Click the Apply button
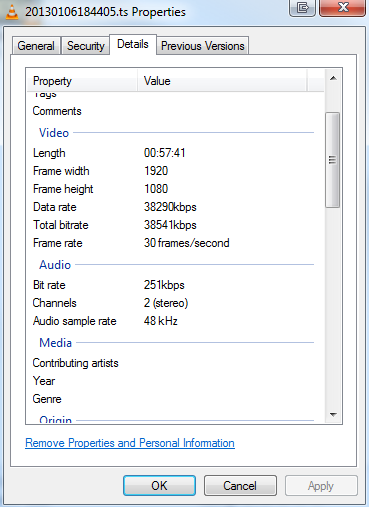369x507 pixels. pyautogui.click(x=321, y=486)
